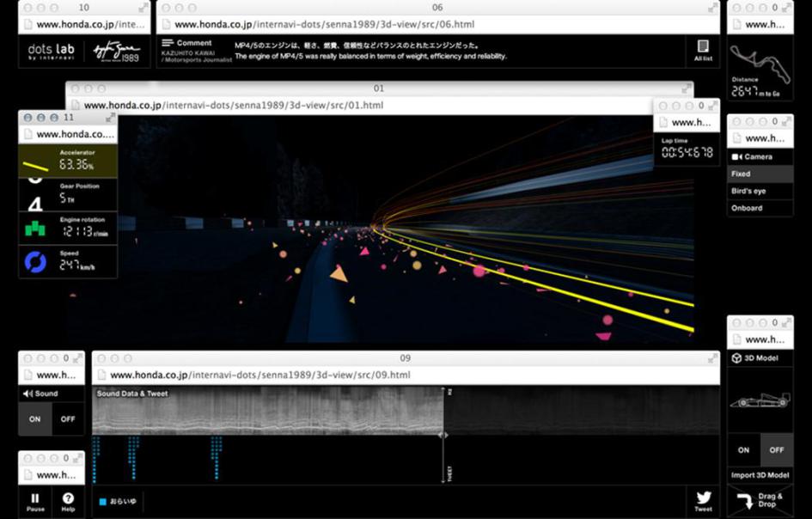Open the All list icon
The image size is (812, 519).
(703, 49)
